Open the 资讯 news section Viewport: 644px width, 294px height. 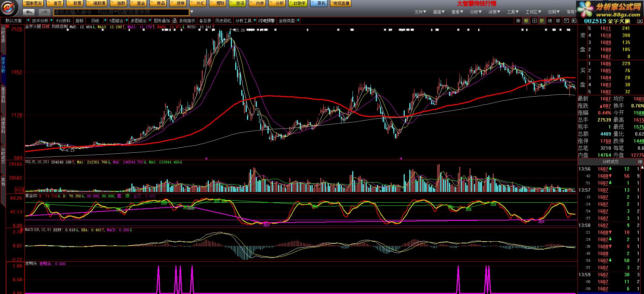238,3
